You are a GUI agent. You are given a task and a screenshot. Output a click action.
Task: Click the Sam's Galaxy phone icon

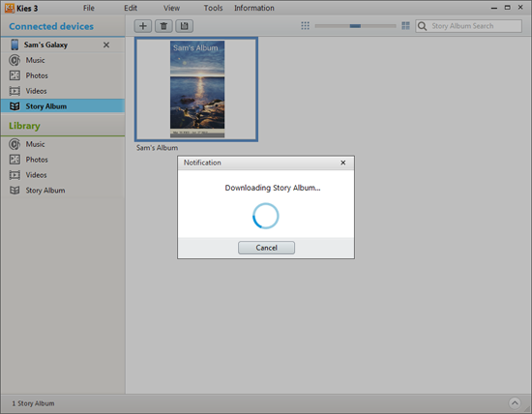tap(15, 44)
